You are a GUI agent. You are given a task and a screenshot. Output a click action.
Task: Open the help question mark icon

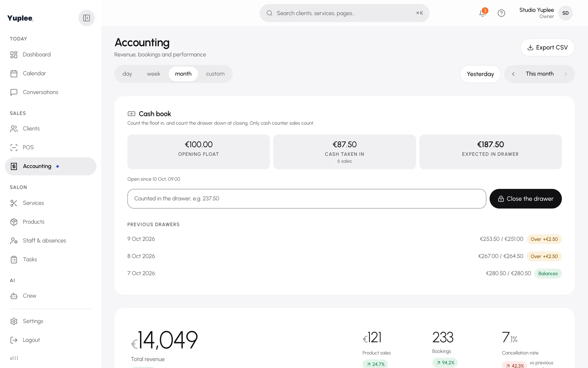point(501,13)
